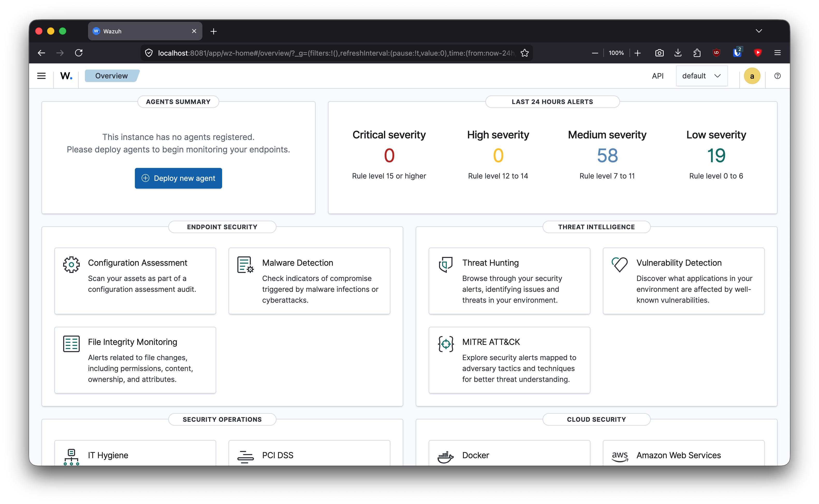The height and width of the screenshot is (504, 819).
Task: Click the Critical severity count 0
Action: tap(389, 155)
